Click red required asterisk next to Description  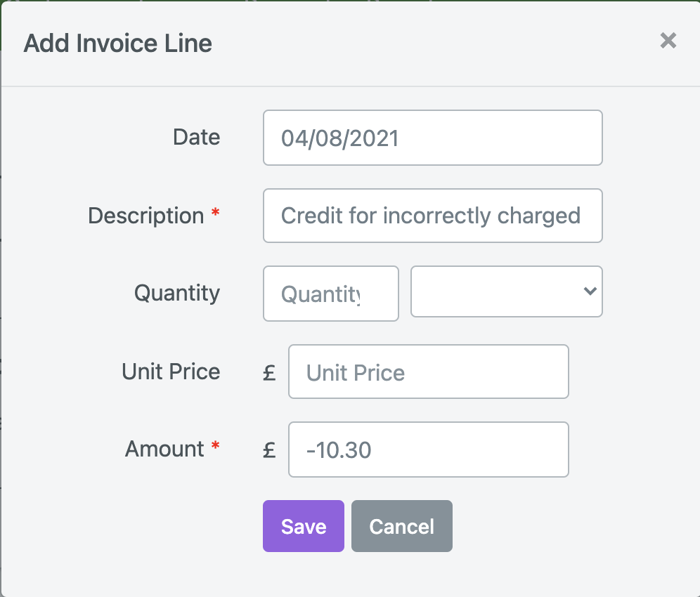pos(215,211)
